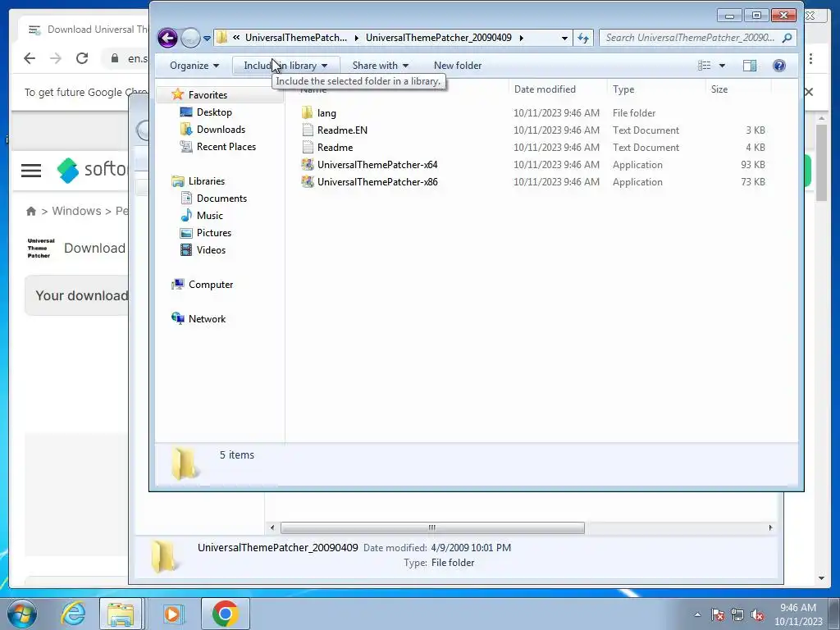
Task: Click the Explorer help question mark icon
Action: coord(779,66)
